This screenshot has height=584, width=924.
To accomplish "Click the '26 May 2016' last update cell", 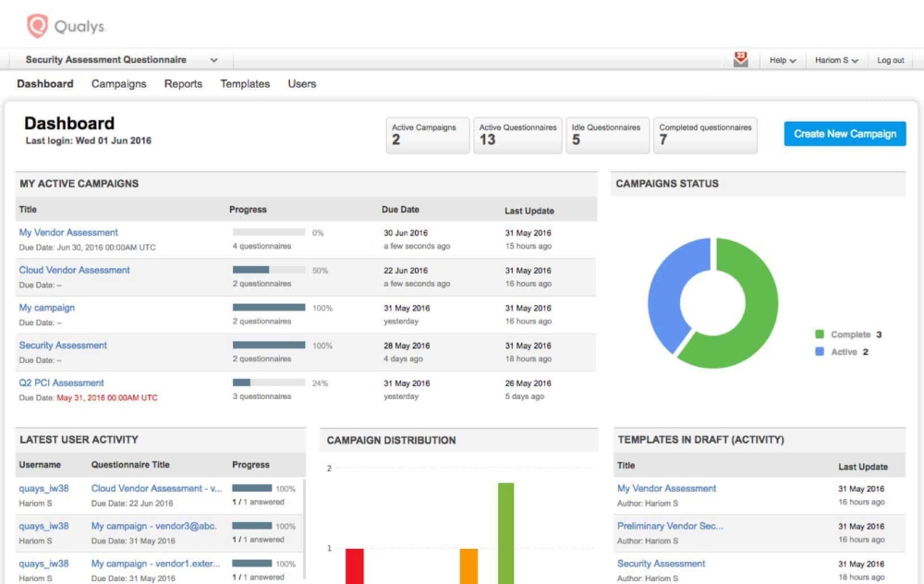I will click(x=528, y=383).
